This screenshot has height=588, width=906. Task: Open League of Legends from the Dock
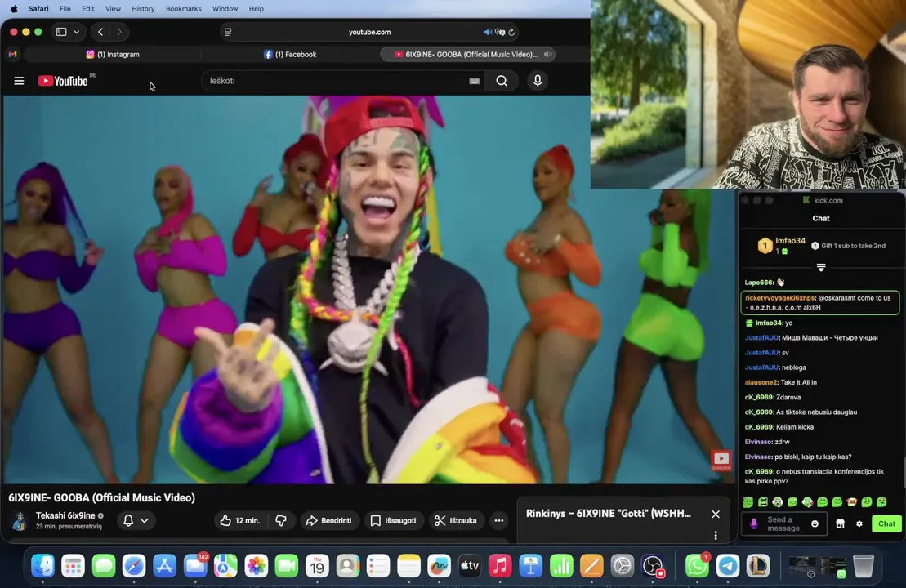point(758,566)
